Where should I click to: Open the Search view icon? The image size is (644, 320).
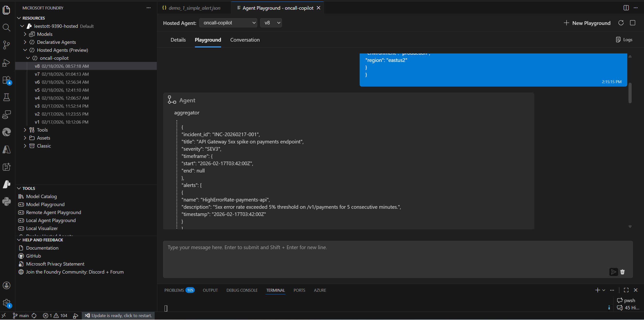coord(7,28)
